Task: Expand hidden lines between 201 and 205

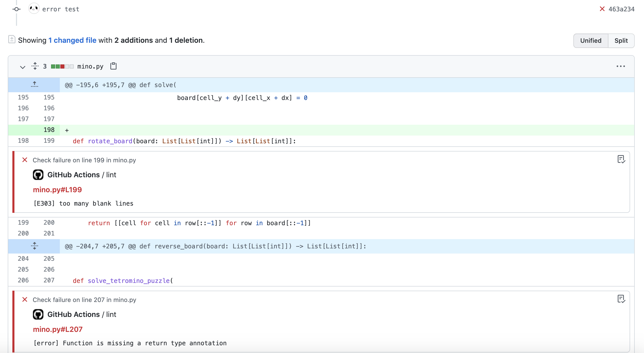Action: [34, 246]
